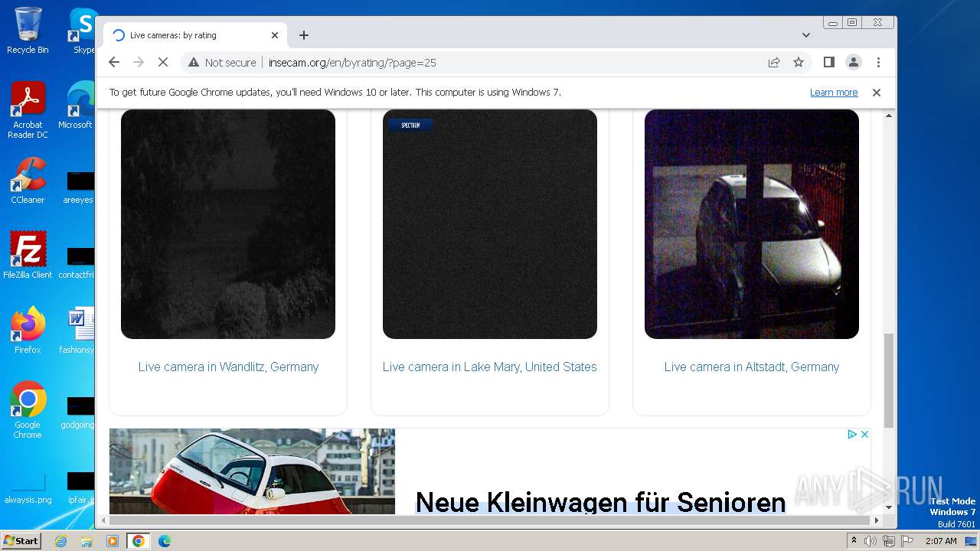The width and height of the screenshot is (980, 551).
Task: Open Action Center flag icon
Action: pyautogui.click(x=906, y=541)
